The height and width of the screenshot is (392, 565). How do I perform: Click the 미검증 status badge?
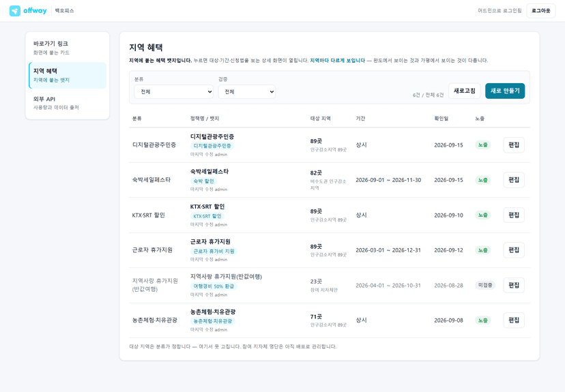pos(485,285)
